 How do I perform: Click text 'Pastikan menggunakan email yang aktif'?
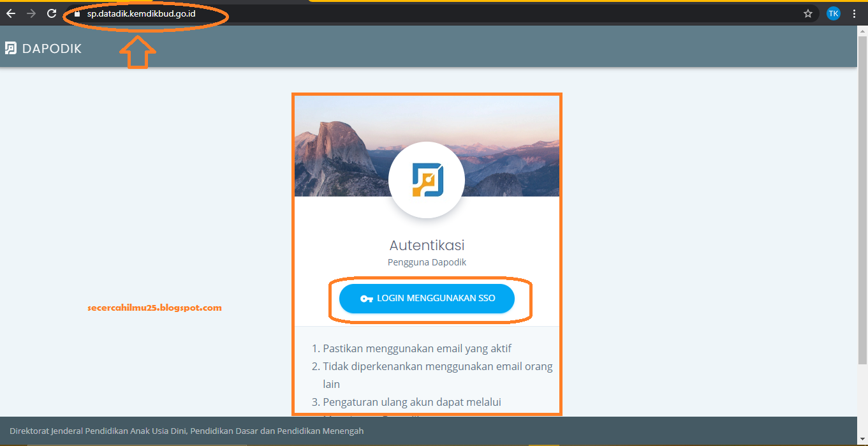(x=417, y=348)
